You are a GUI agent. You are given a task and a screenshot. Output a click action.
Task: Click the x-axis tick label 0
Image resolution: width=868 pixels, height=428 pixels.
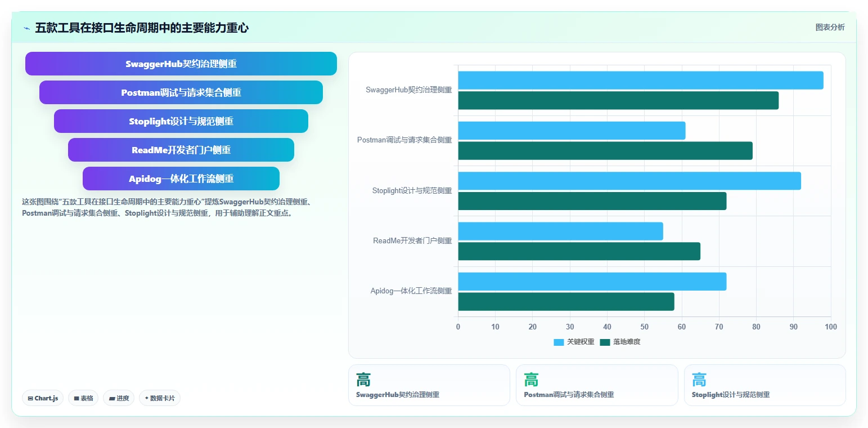tap(458, 327)
